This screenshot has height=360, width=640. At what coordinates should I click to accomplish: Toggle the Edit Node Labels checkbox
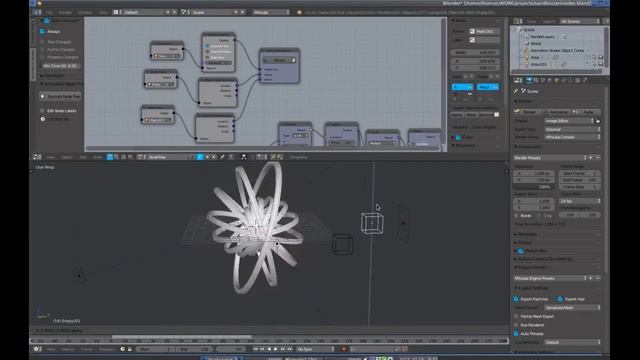(x=42, y=111)
